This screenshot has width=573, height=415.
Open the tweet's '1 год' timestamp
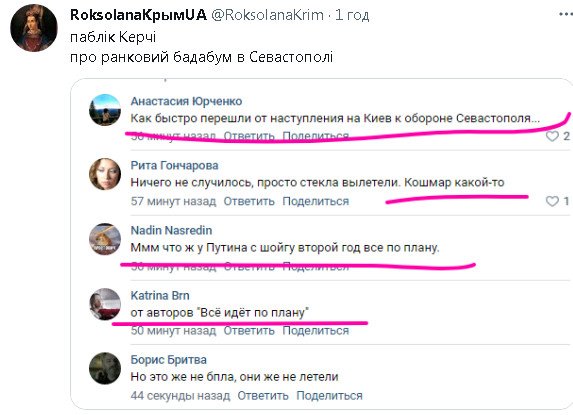[x=352, y=15]
